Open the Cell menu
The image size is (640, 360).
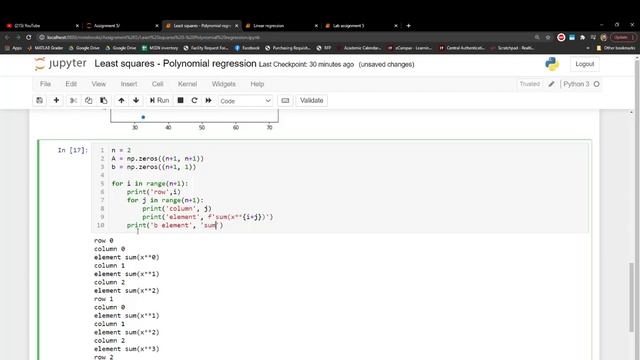point(158,84)
